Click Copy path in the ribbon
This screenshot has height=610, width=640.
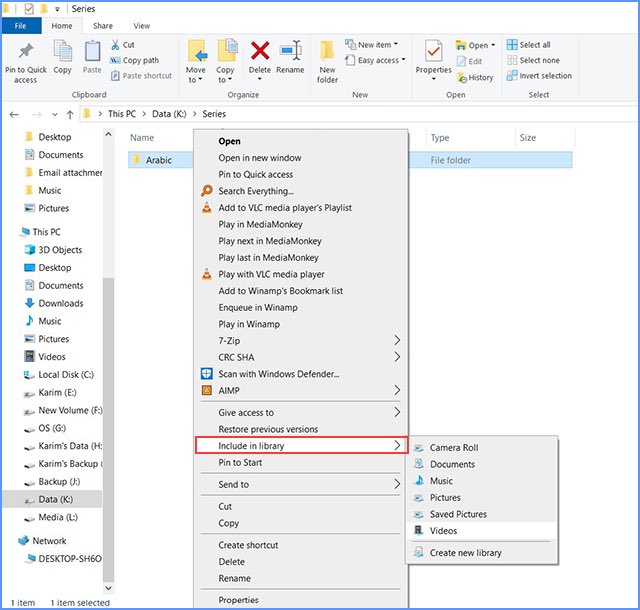(134, 60)
